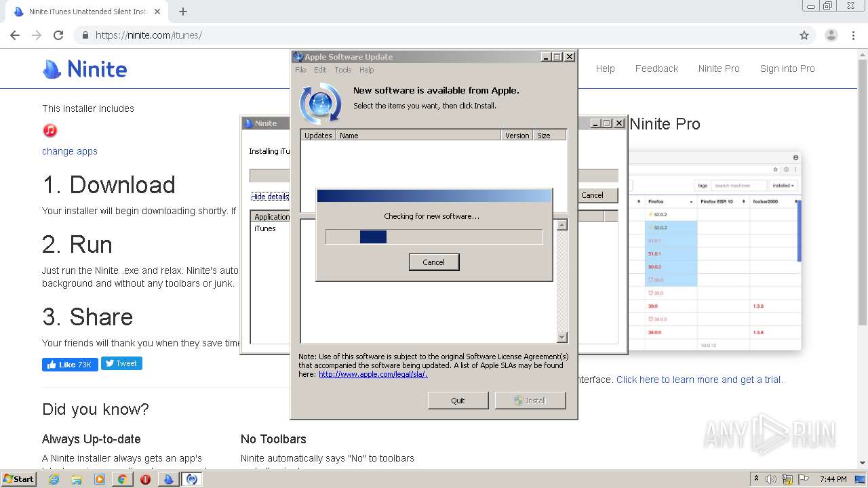Open Help link in Ninite site header
This screenshot has width=868, height=488.
tap(605, 68)
